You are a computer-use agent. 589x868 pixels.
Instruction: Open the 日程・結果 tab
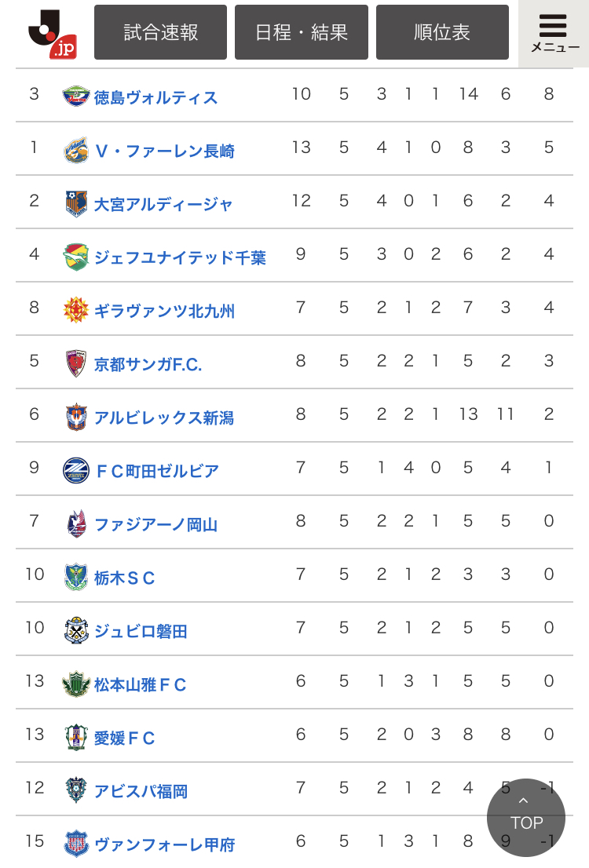pyautogui.click(x=302, y=32)
